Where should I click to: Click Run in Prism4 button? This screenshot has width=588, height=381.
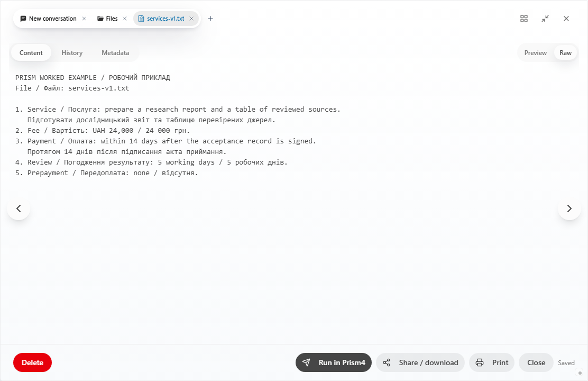coord(333,362)
